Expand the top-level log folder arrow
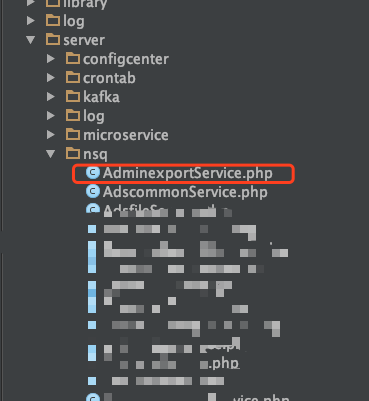Screen dimensions: 369x401 coord(31,21)
